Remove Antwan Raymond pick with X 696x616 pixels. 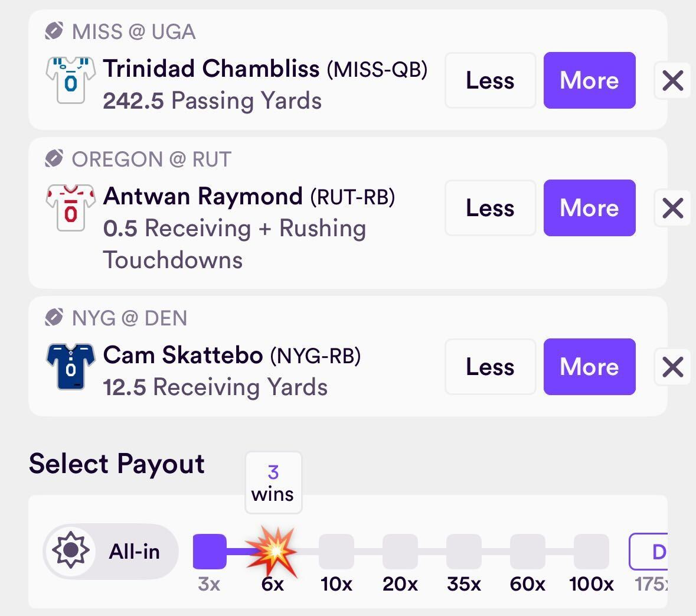[672, 208]
